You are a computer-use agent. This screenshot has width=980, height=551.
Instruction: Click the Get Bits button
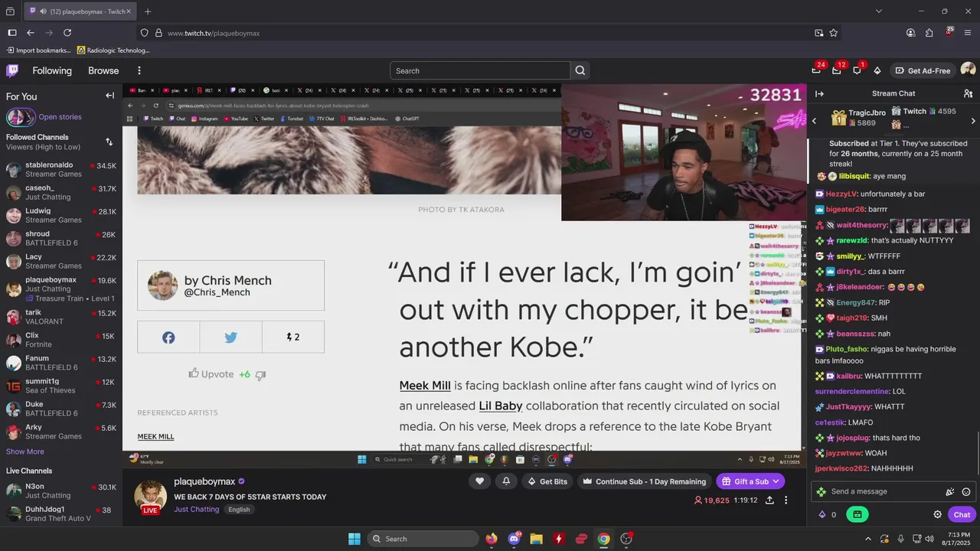pos(548,481)
